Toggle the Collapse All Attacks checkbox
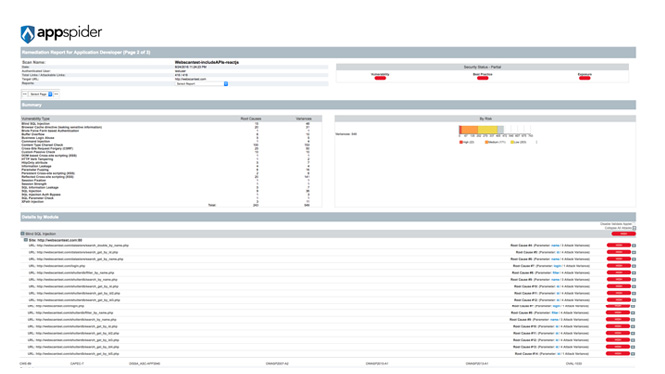This screenshot has width=665, height=374. pos(634,228)
